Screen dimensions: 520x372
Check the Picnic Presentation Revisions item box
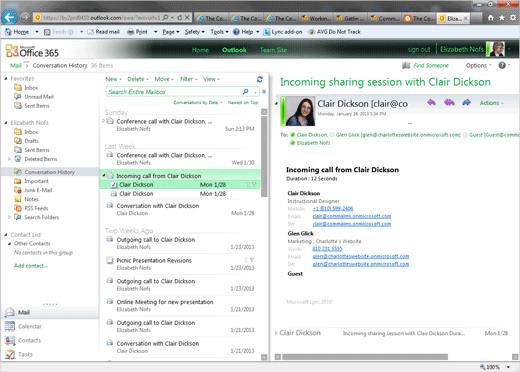(x=109, y=260)
